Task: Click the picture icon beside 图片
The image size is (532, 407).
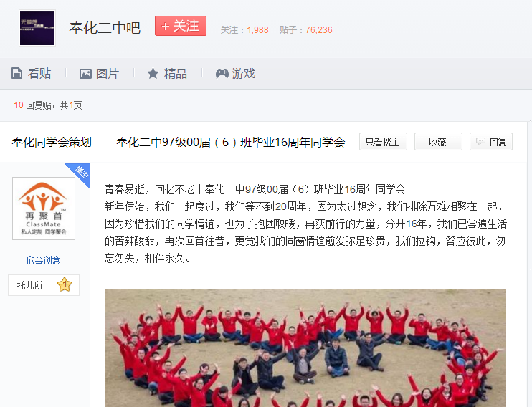Action: tap(85, 74)
